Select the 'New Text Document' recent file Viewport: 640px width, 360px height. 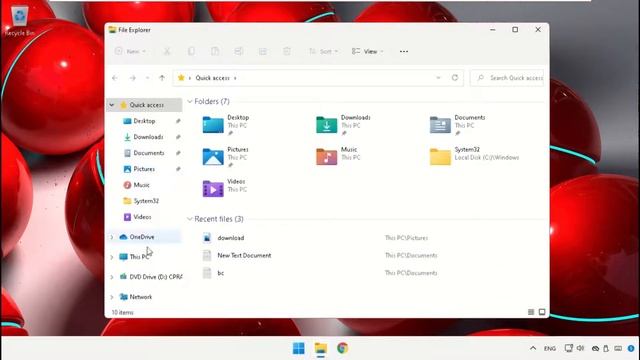(244, 256)
